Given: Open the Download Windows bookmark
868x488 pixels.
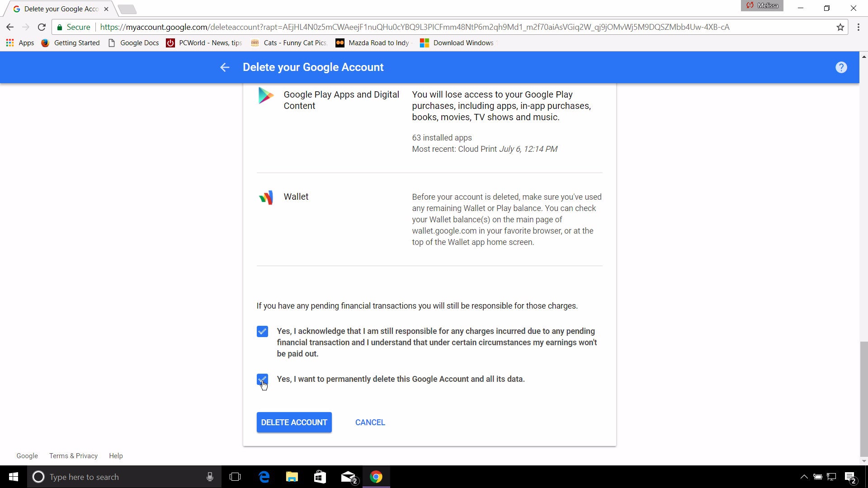Looking at the screenshot, I should (x=457, y=43).
